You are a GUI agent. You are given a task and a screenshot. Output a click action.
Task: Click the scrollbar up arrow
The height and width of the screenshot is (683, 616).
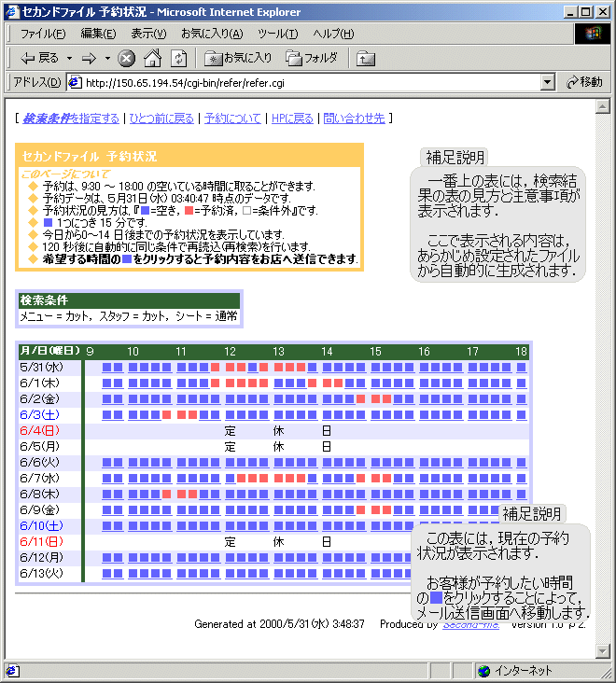point(603,106)
